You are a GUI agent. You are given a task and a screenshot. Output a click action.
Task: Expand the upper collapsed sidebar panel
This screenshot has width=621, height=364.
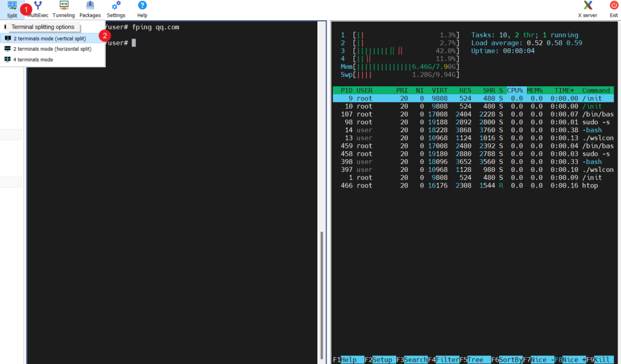pos(10,134)
